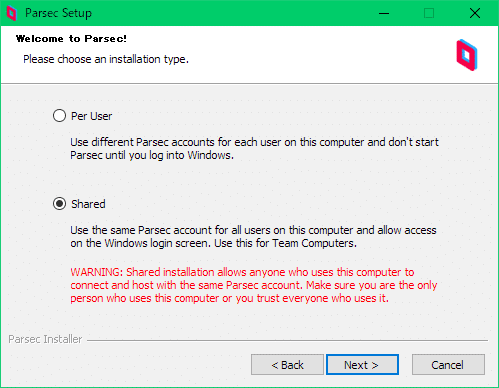Click the Welcome to Parsec heading

71,39
